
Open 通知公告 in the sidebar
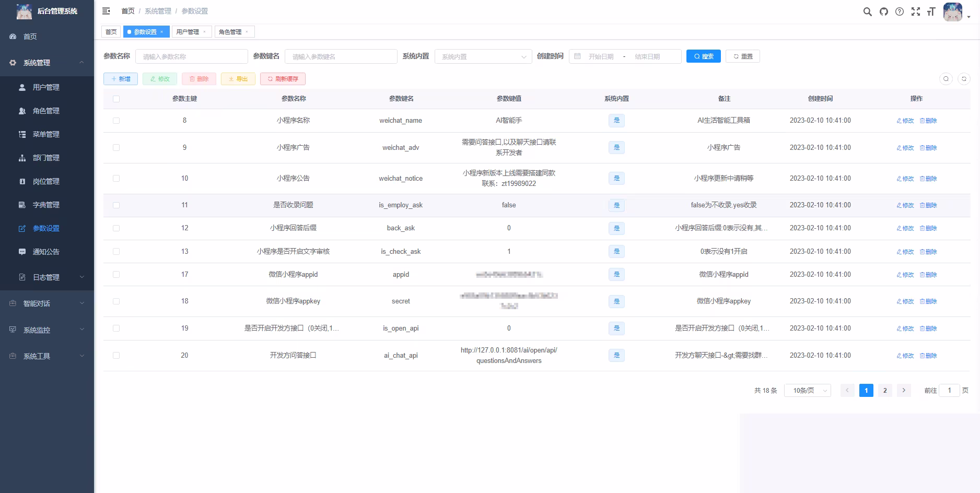coord(47,252)
